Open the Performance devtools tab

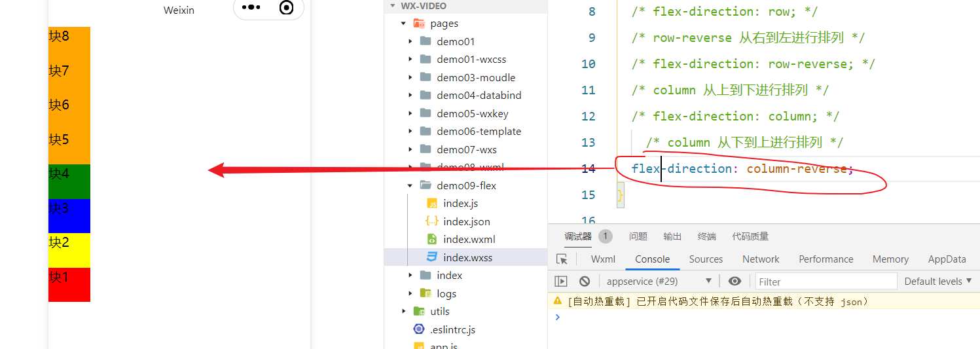click(x=826, y=259)
